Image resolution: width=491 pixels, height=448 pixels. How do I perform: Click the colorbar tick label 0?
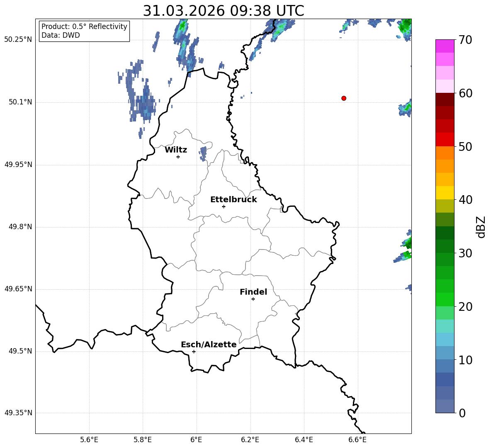pyautogui.click(x=462, y=413)
